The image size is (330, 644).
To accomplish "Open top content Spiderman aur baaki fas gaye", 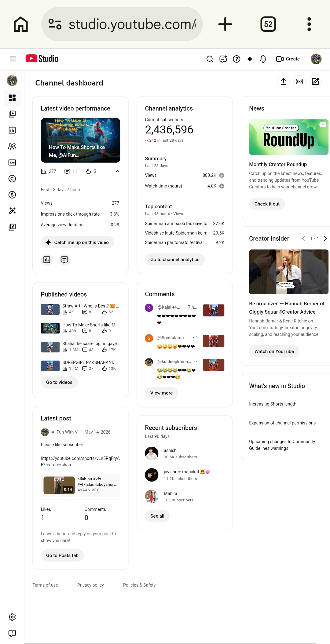I will point(185,224).
